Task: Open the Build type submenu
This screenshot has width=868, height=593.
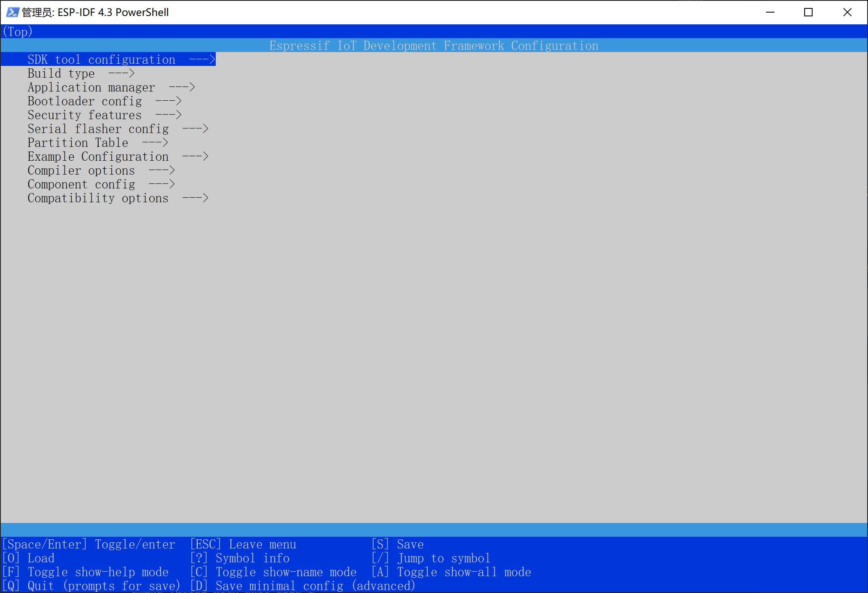Action: pyautogui.click(x=81, y=73)
